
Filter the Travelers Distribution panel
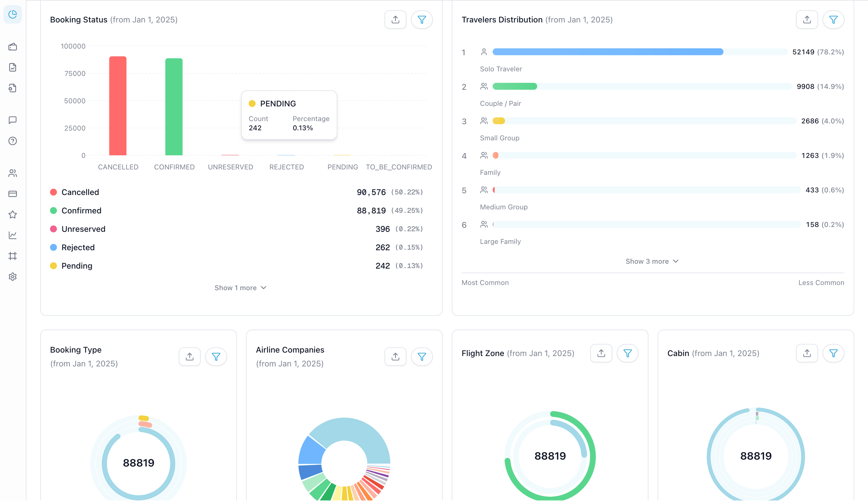click(x=833, y=20)
